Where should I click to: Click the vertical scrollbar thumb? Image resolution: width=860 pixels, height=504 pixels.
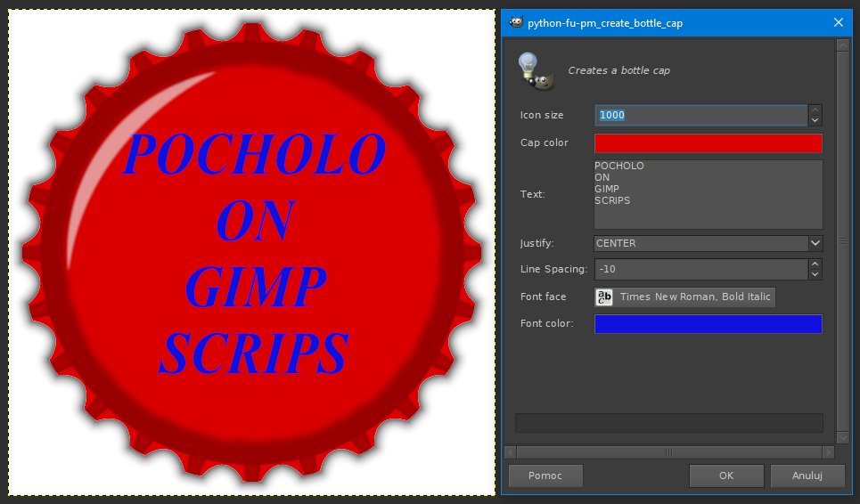pyautogui.click(x=843, y=241)
